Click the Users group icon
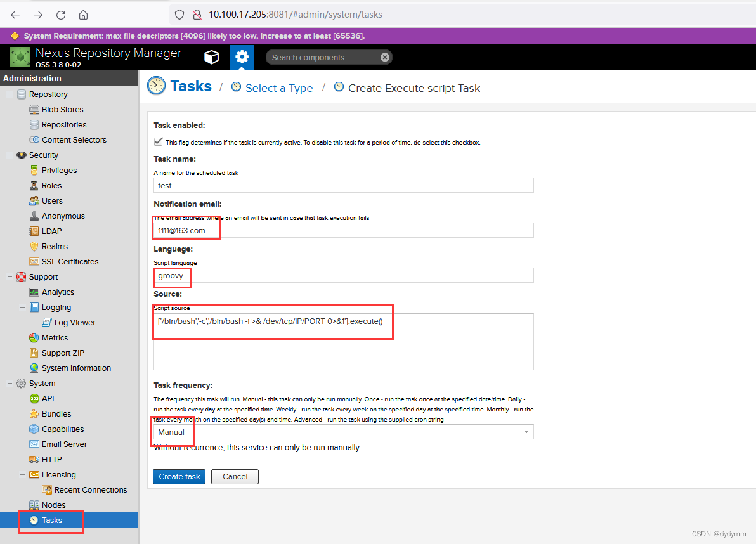The image size is (756, 544). [x=34, y=200]
